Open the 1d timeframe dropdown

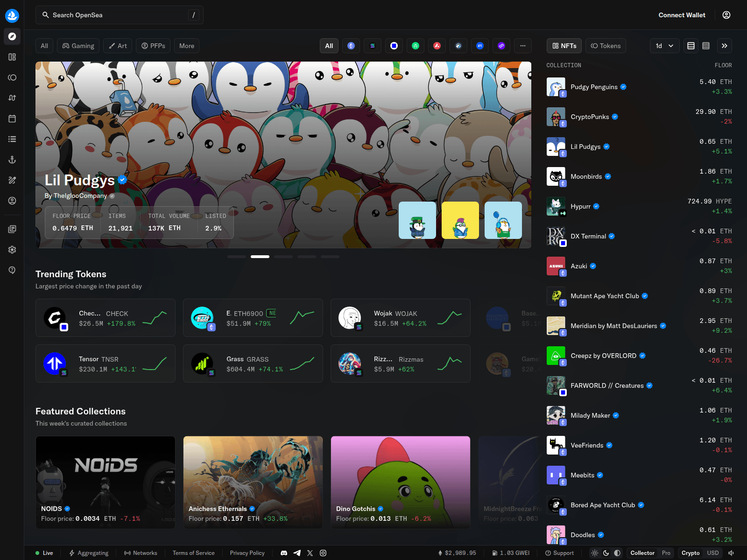665,46
